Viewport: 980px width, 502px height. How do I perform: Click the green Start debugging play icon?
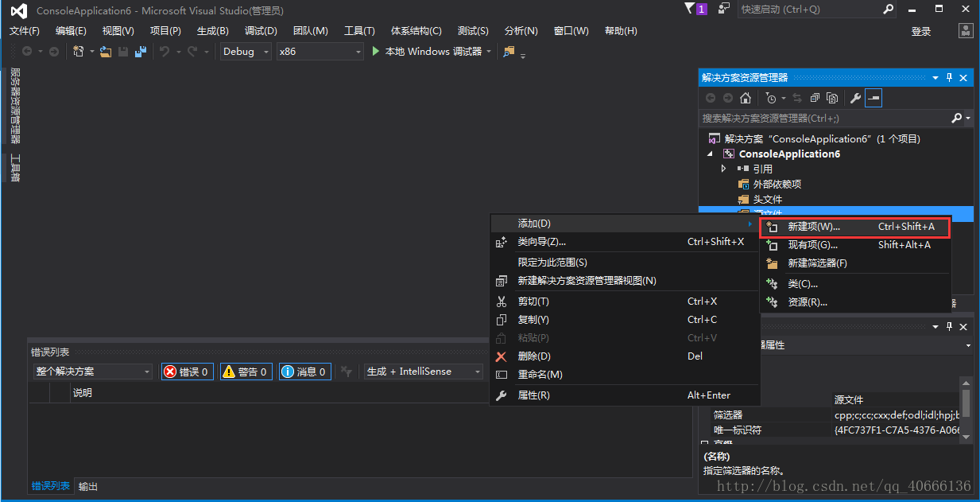pyautogui.click(x=377, y=51)
